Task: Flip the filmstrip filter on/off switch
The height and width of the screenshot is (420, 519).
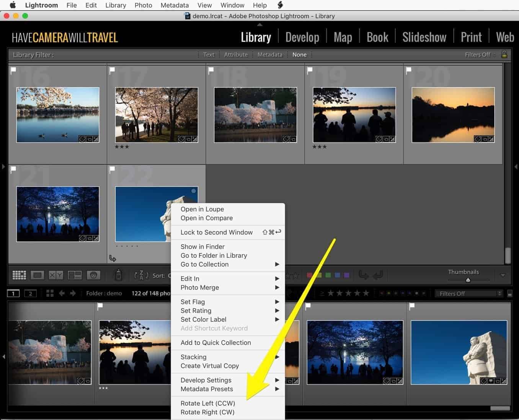Action: (510, 294)
